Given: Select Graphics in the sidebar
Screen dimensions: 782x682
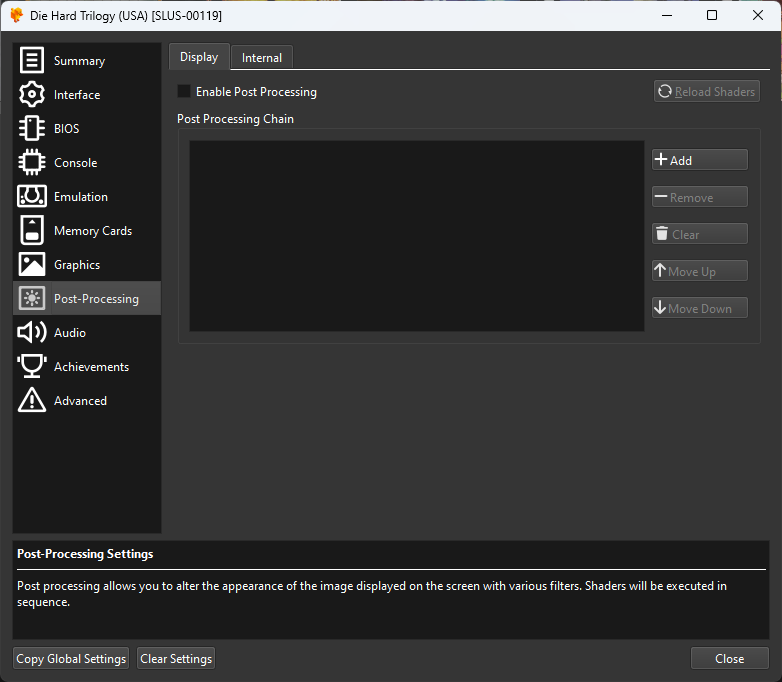Looking at the screenshot, I should point(87,264).
